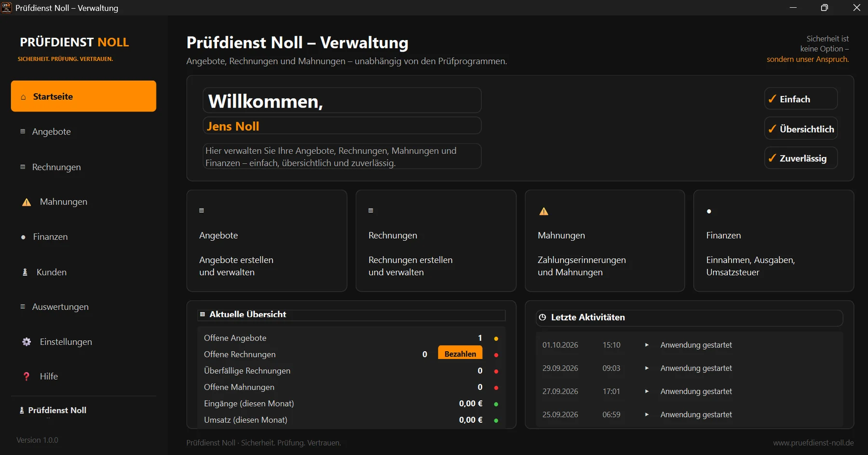Click the Übersichtlich checkmark badge
Screen dimensions: 868x455
(x=801, y=129)
